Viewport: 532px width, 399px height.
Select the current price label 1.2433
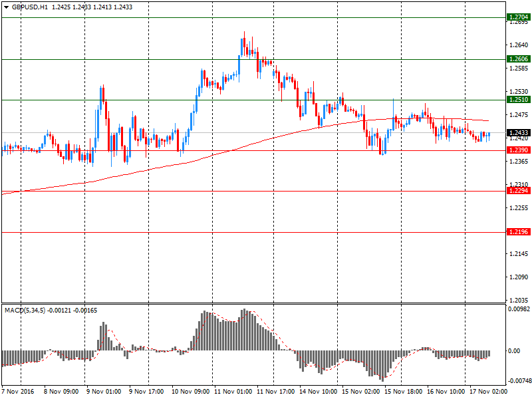[519, 132]
